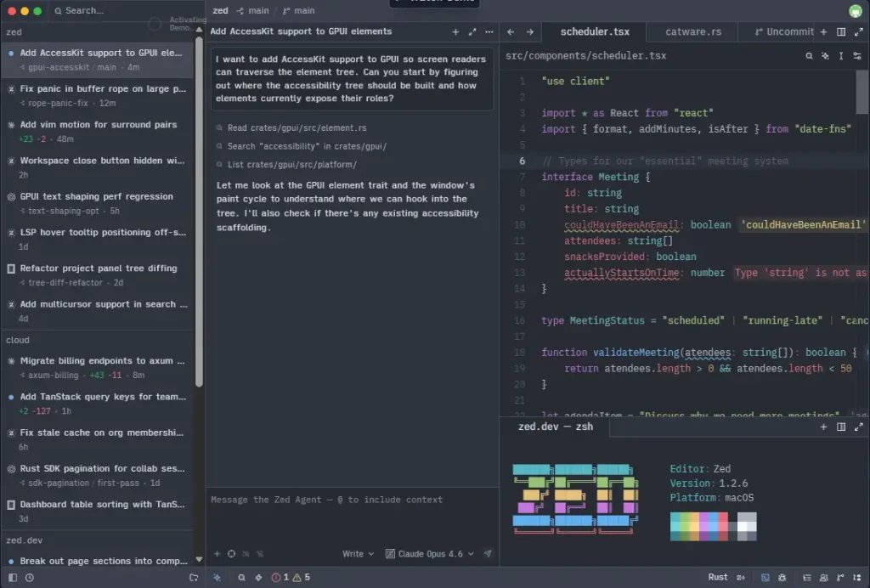
Task: Open the zed project picker in title bar
Action: point(220,10)
